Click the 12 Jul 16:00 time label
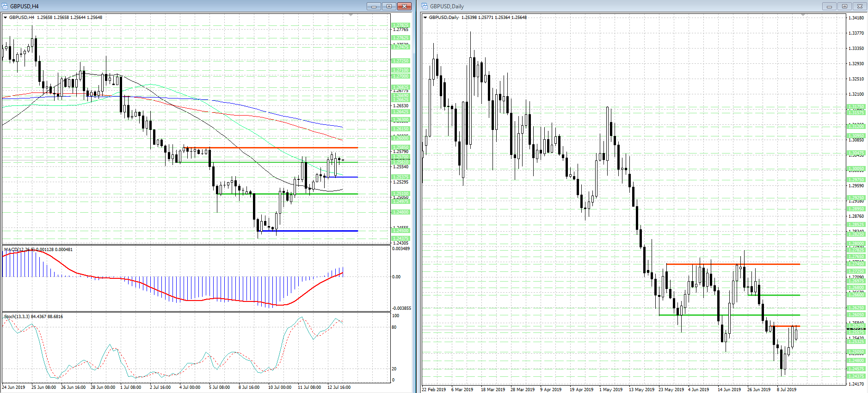This screenshot has width=868, height=393. [x=339, y=387]
